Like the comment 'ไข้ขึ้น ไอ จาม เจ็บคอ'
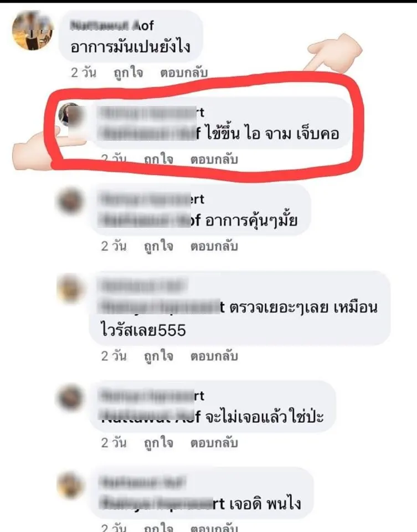 tap(158, 160)
